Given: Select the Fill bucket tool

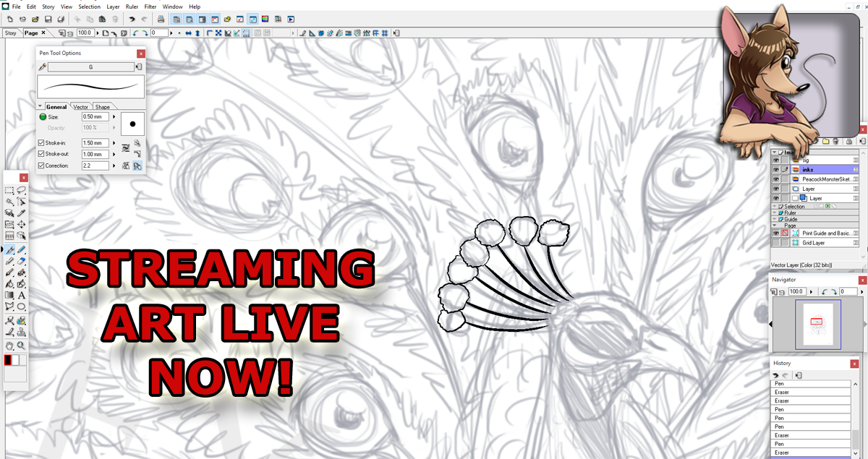Looking at the screenshot, I should [x=9, y=284].
